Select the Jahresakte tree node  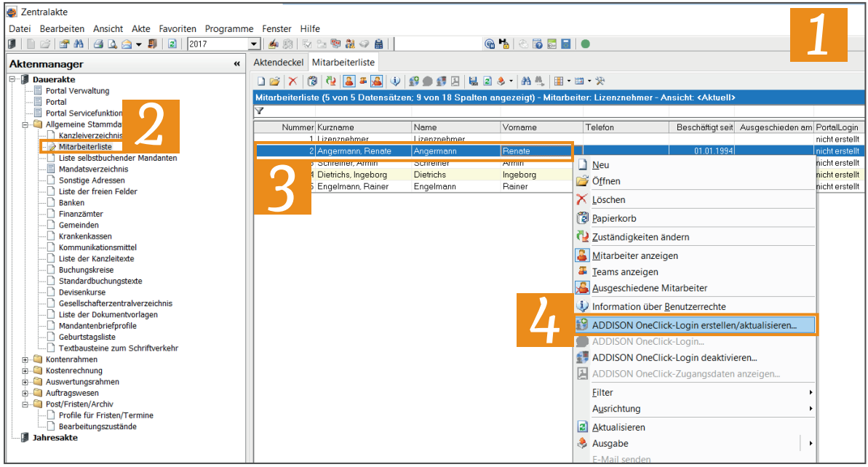[55, 438]
